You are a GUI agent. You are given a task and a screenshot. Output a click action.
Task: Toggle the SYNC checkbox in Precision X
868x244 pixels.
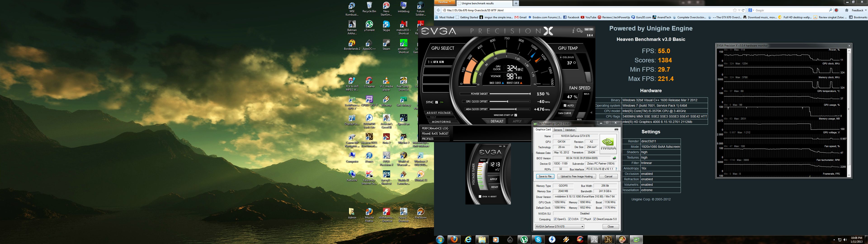pos(437,102)
